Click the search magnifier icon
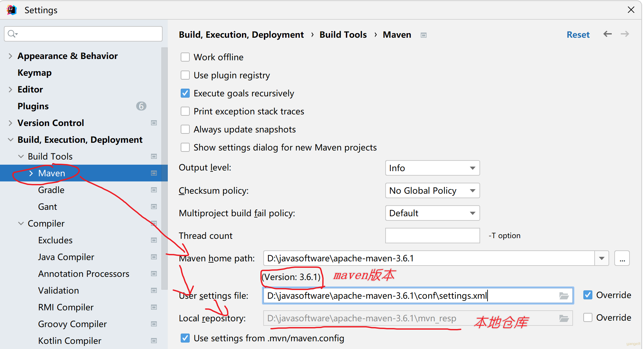This screenshot has height=349, width=644. pos(12,34)
